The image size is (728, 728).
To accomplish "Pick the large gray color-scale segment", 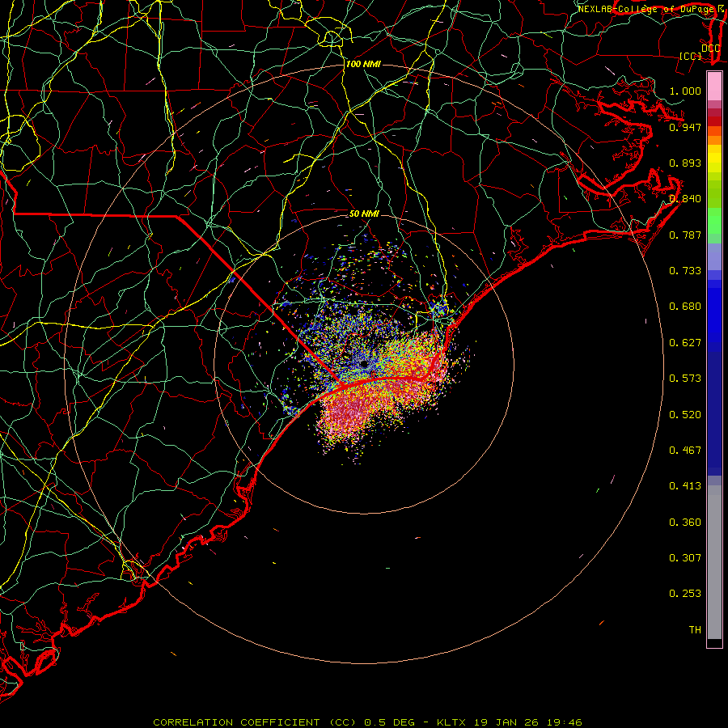I will [714, 562].
